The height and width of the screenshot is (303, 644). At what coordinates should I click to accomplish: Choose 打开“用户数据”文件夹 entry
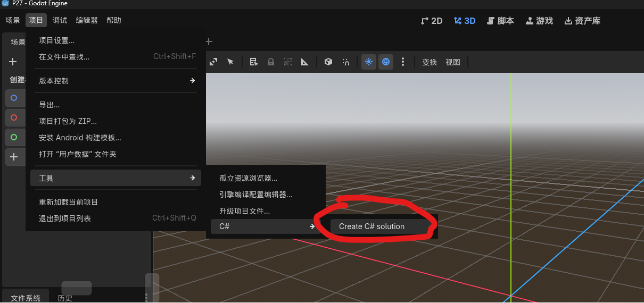pyautogui.click(x=115, y=154)
